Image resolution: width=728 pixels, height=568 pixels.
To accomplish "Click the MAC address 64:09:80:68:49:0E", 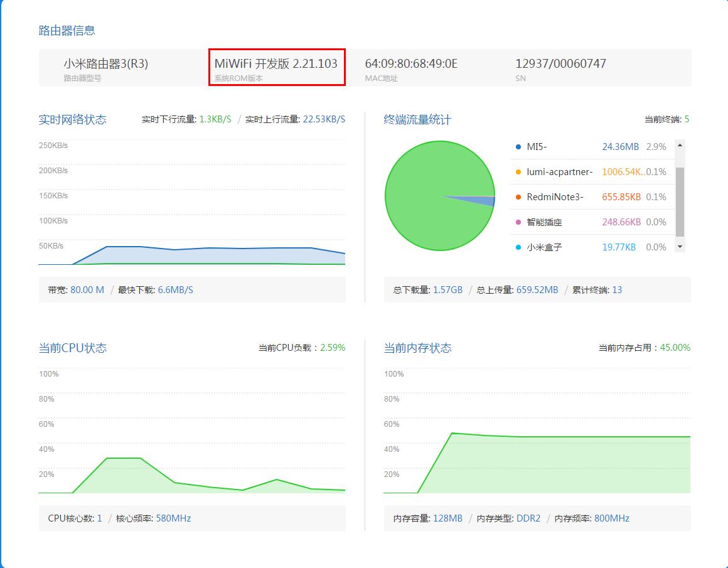I will [x=411, y=63].
